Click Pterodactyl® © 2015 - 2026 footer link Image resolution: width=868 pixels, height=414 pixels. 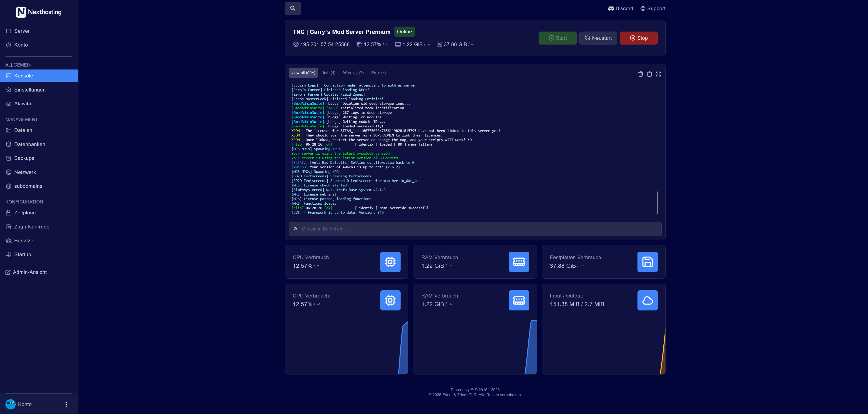[475, 390]
